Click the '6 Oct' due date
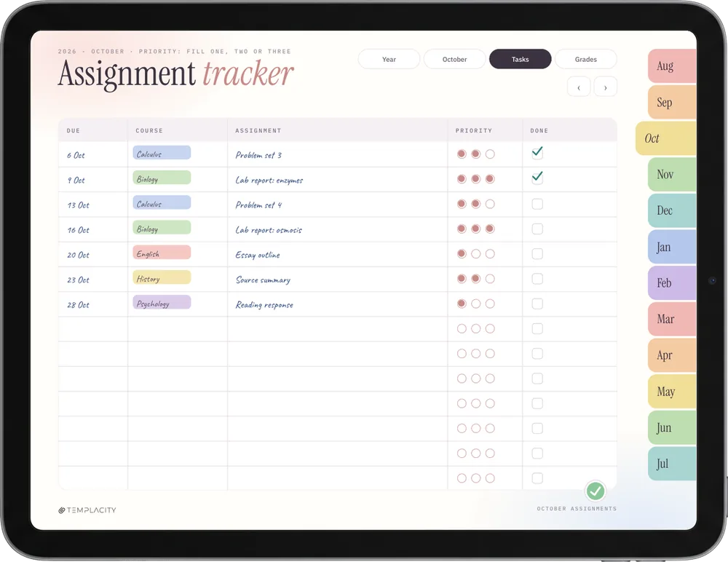The width and height of the screenshot is (728, 562). click(76, 155)
